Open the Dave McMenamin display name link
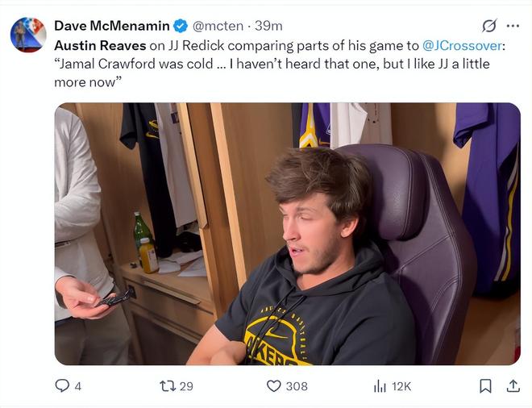Screen dimensions: 532x408 pos(113,26)
